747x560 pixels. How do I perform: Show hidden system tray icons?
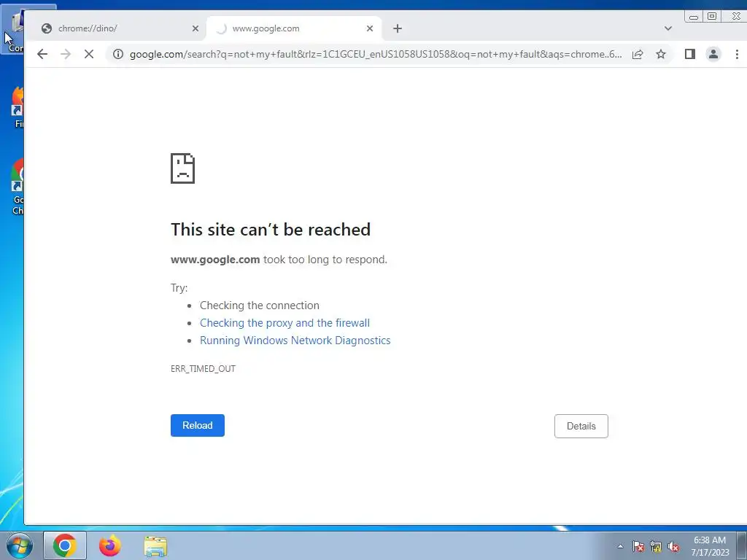tap(620, 546)
